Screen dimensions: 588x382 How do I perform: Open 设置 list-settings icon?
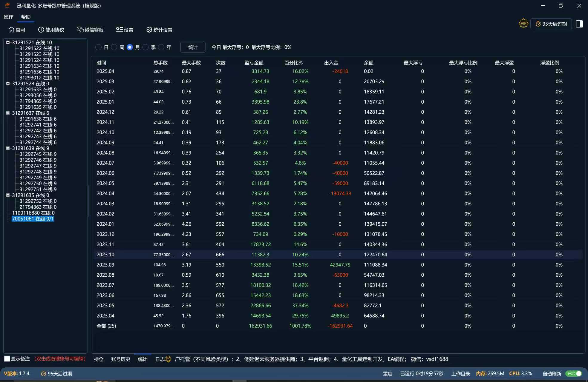(x=119, y=30)
